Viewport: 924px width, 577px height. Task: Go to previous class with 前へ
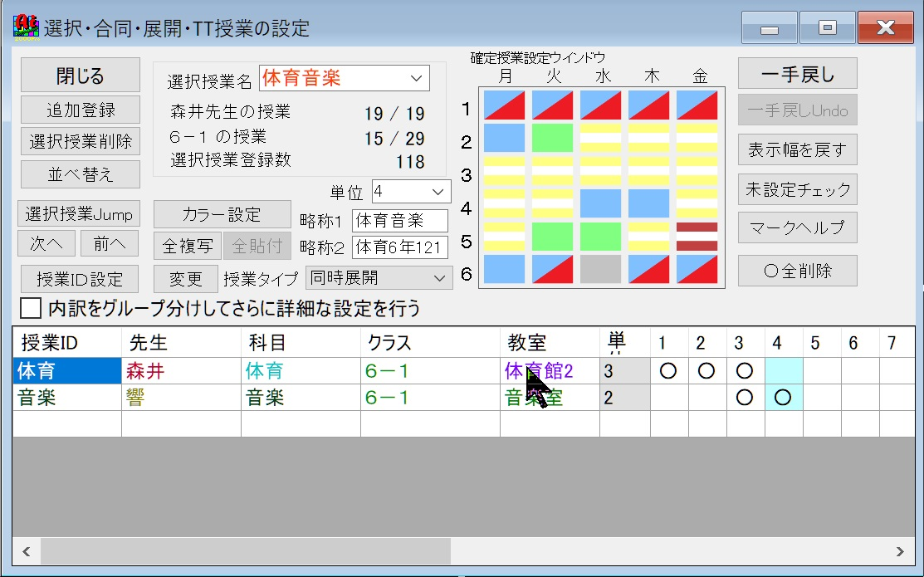(x=110, y=243)
